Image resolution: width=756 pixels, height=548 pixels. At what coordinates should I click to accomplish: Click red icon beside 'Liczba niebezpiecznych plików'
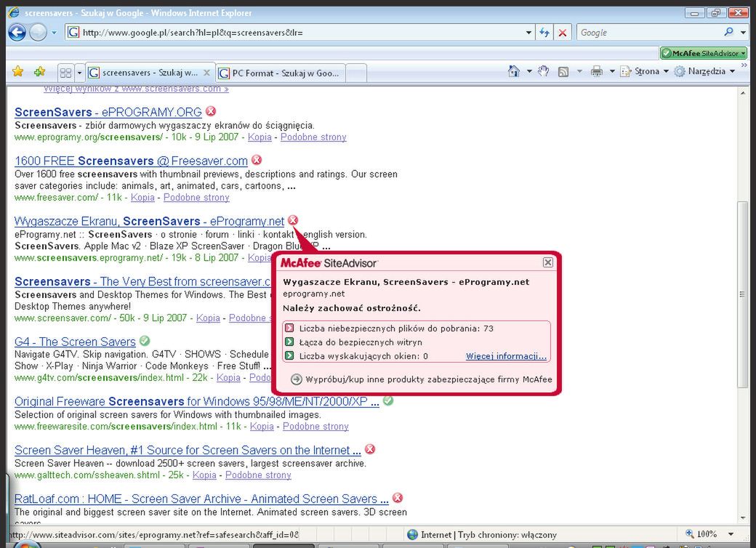[289, 329]
